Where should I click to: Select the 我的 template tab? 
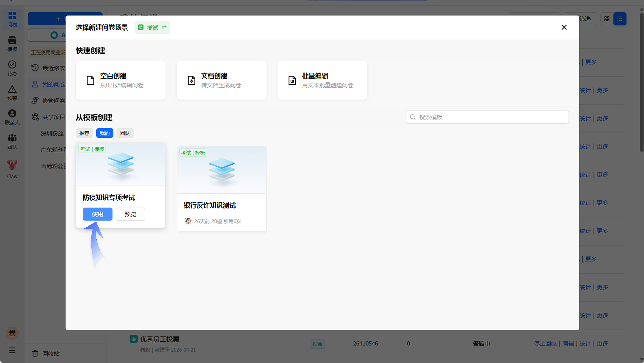click(105, 133)
